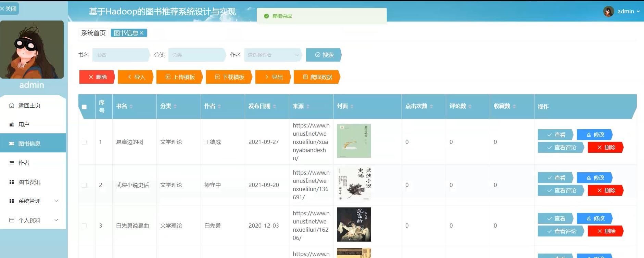644x258 pixels.
Task: Click the 导出 export button
Action: pyautogui.click(x=273, y=77)
